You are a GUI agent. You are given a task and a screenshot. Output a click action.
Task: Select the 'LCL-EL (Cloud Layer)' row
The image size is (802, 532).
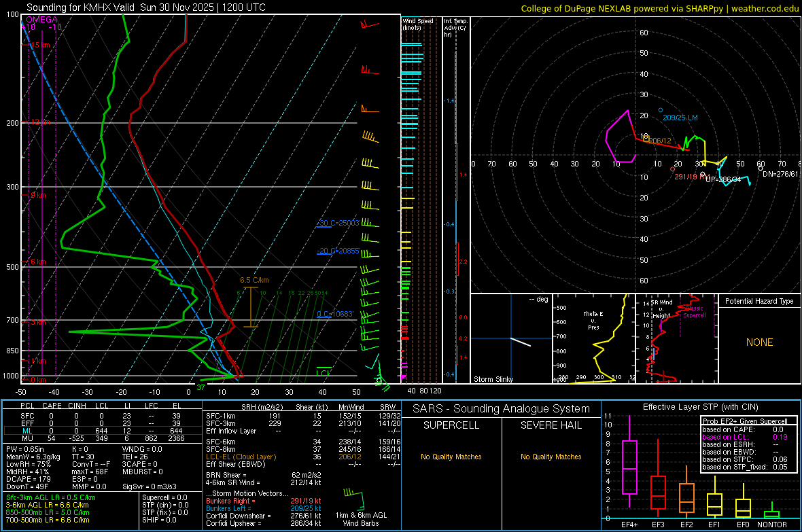303,457
